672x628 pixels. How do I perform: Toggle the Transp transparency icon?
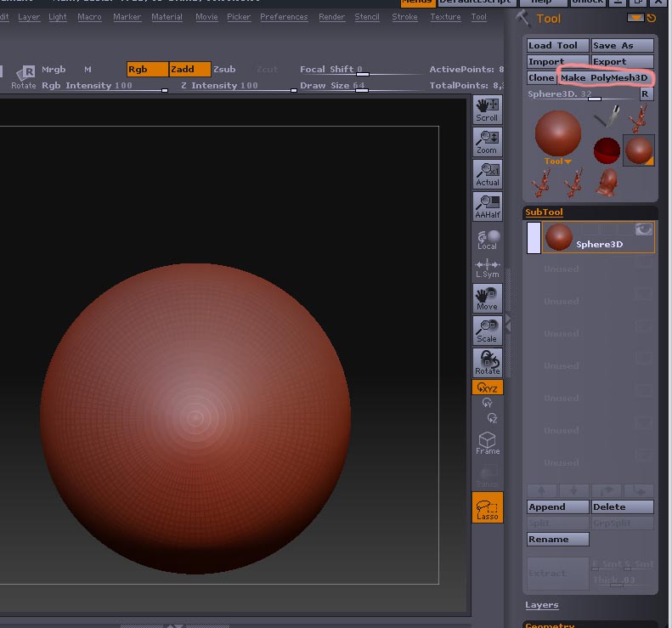488,477
